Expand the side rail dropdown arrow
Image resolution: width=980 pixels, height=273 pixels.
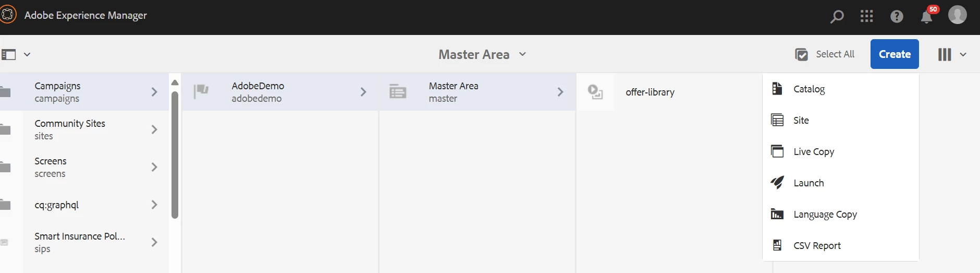coord(27,54)
